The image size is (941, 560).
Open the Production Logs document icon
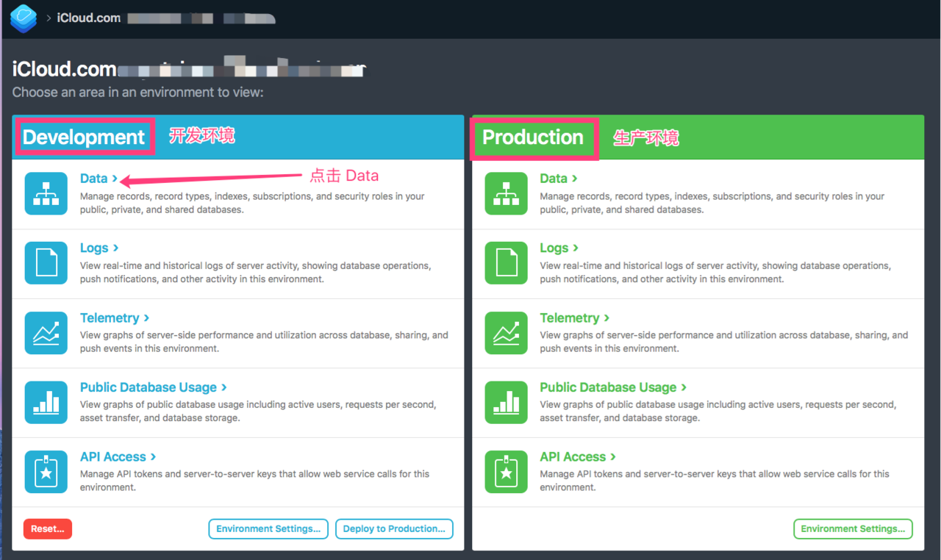pyautogui.click(x=507, y=262)
